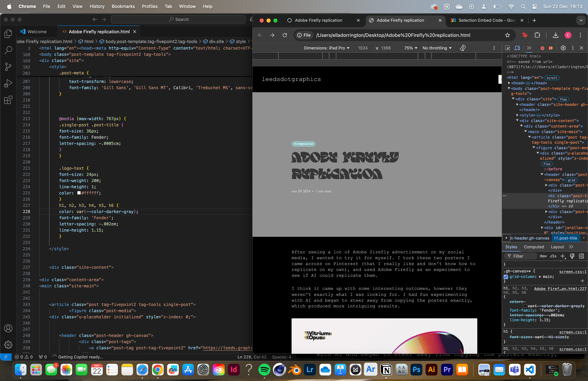Reload the page in Chrome
Viewport: 588px width, 381px height.
pos(285,35)
